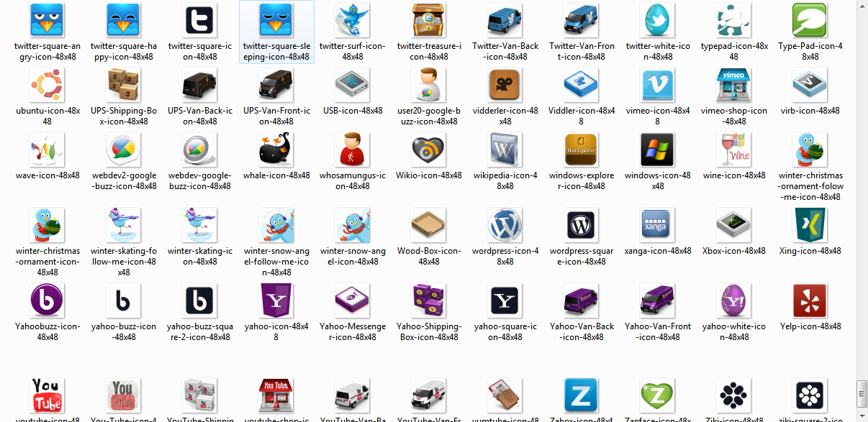Select the twitter-square-angry icon file
Screen dimensions: 868x422
pos(48,20)
